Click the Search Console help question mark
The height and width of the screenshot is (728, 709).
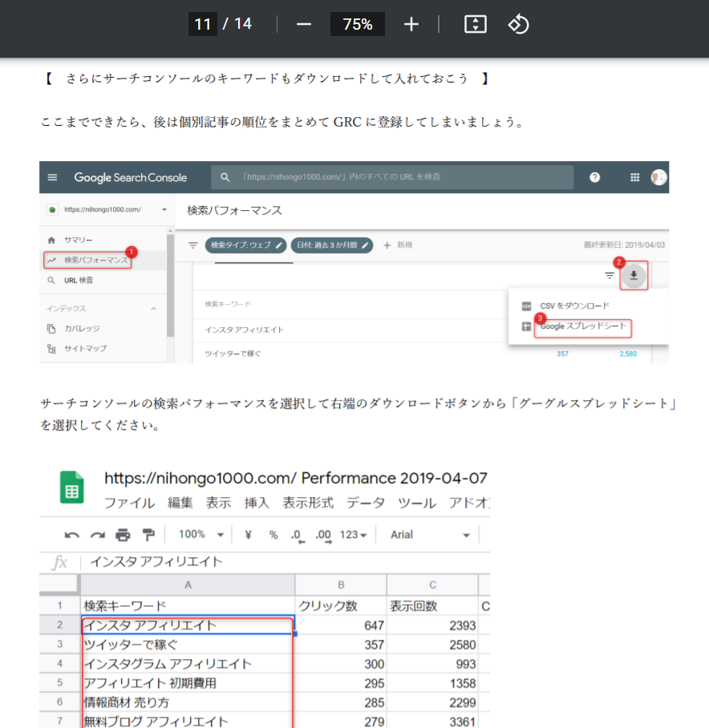coord(594,177)
